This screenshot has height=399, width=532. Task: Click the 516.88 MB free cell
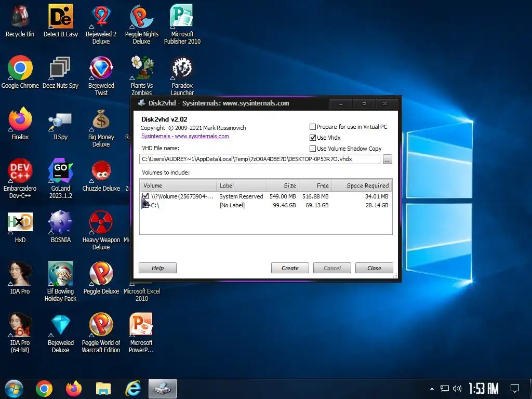(315, 196)
